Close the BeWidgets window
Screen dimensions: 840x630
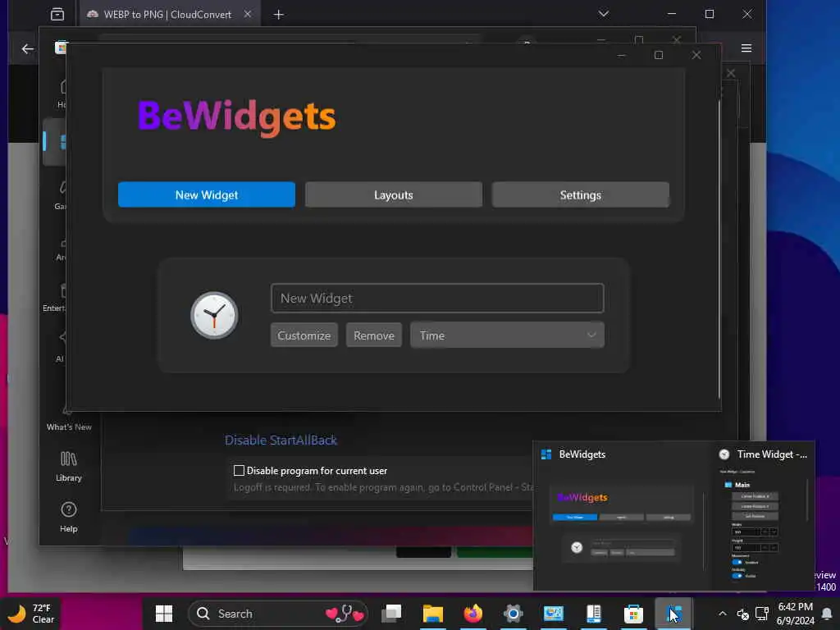pos(696,55)
